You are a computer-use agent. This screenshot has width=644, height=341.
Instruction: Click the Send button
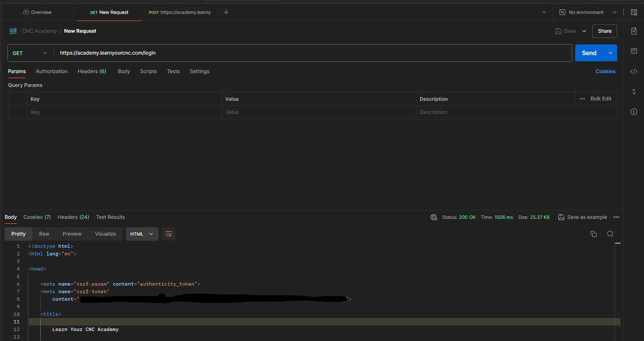[588, 53]
